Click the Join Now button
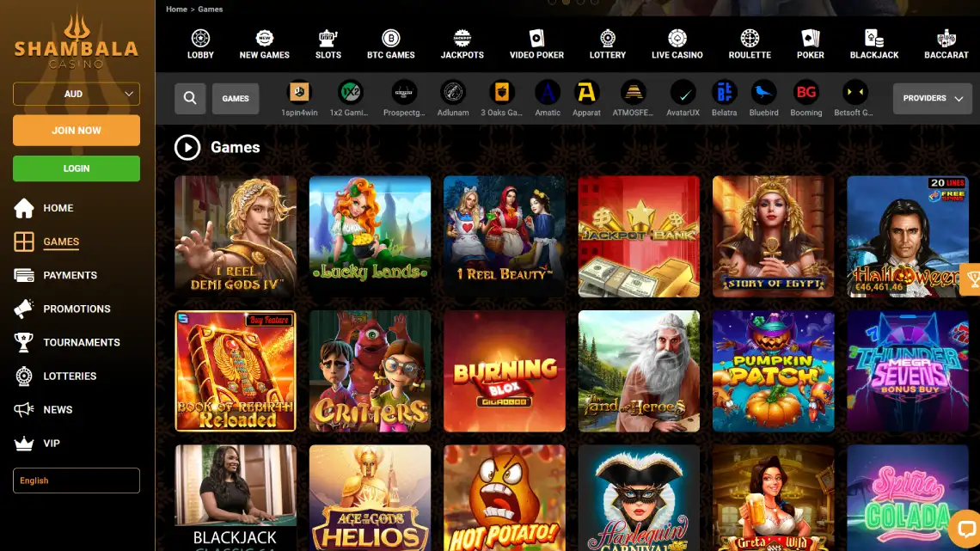The height and width of the screenshot is (551, 980). pos(77,131)
